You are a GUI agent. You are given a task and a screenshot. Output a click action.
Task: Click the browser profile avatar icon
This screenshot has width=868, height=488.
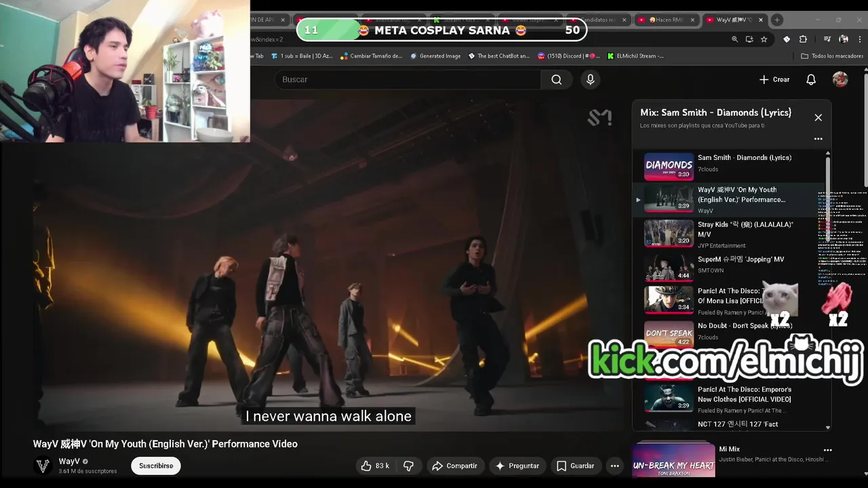844,39
